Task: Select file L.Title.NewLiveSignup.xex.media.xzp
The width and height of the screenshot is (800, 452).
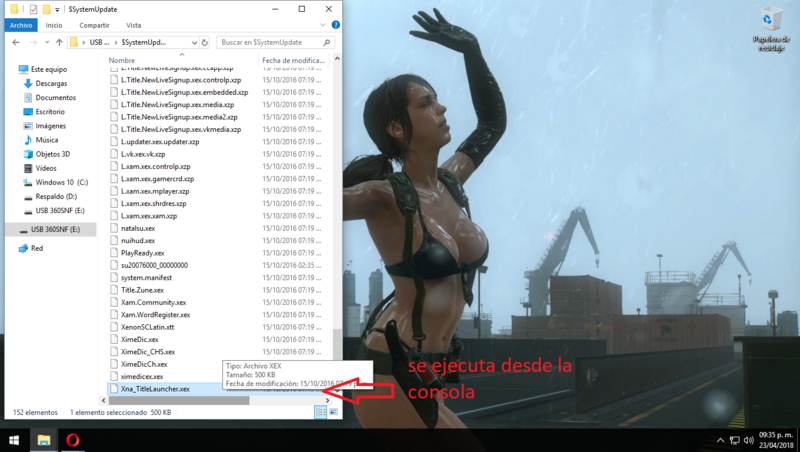Action: coord(177,105)
